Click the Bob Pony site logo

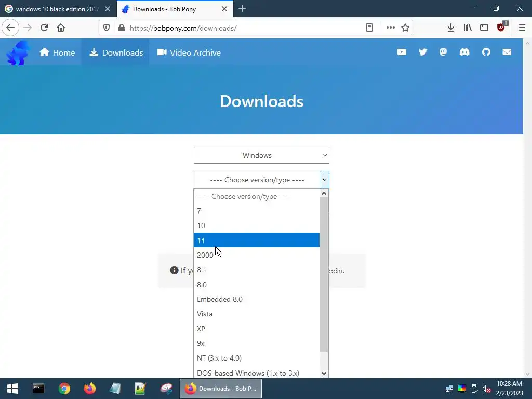pyautogui.click(x=18, y=52)
